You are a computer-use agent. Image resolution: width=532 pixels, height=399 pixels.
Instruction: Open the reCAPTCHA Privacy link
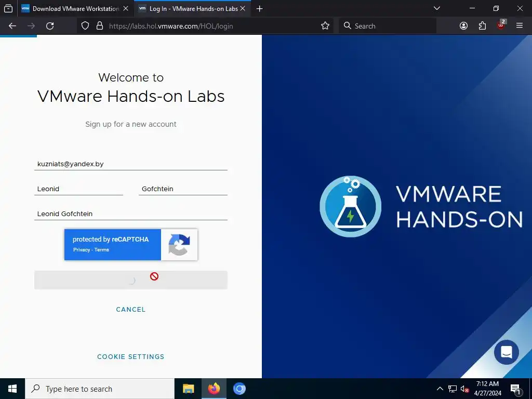tap(82, 250)
